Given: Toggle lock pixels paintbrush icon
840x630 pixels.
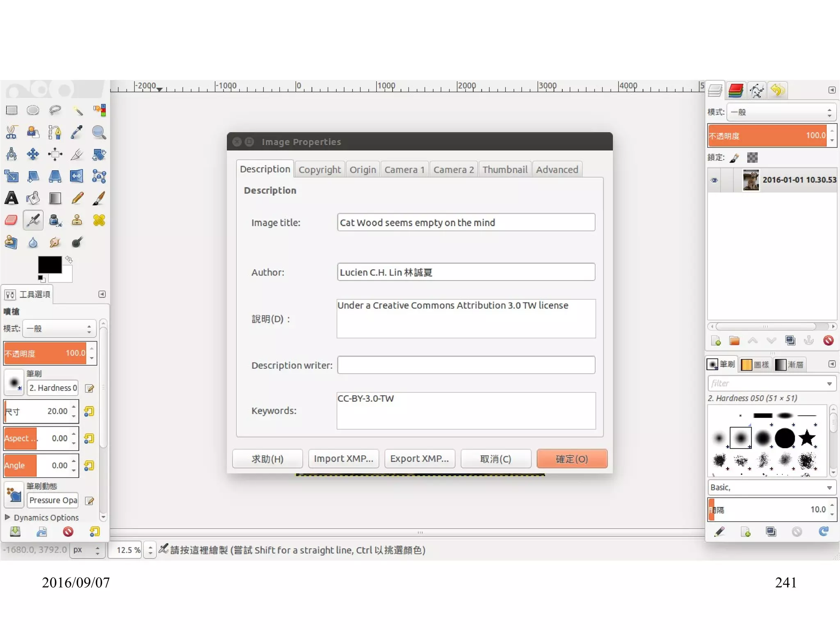Looking at the screenshot, I should tap(734, 158).
